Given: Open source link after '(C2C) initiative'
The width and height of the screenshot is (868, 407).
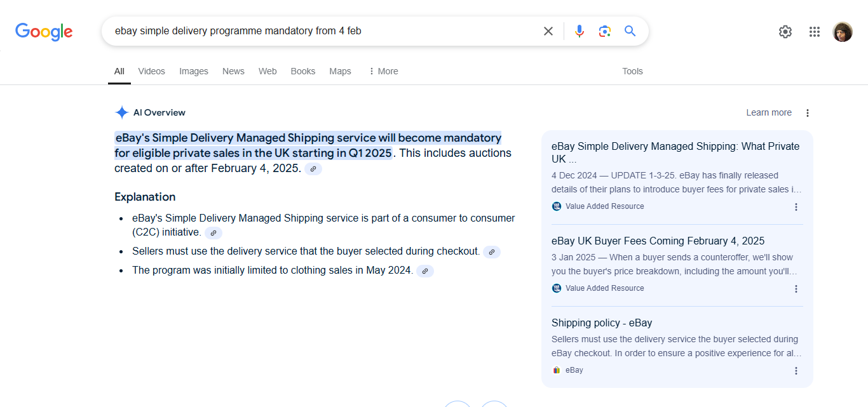Looking at the screenshot, I should 214,233.
